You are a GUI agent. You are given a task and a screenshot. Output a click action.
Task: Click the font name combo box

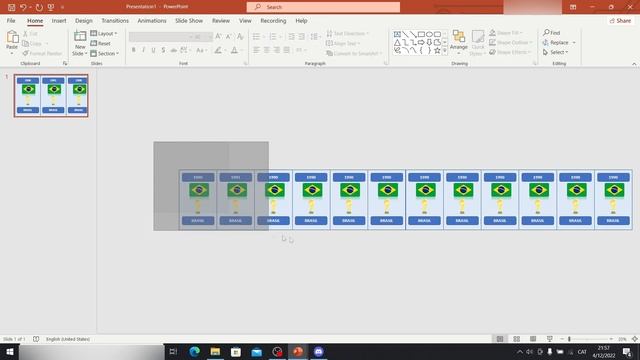[161, 37]
